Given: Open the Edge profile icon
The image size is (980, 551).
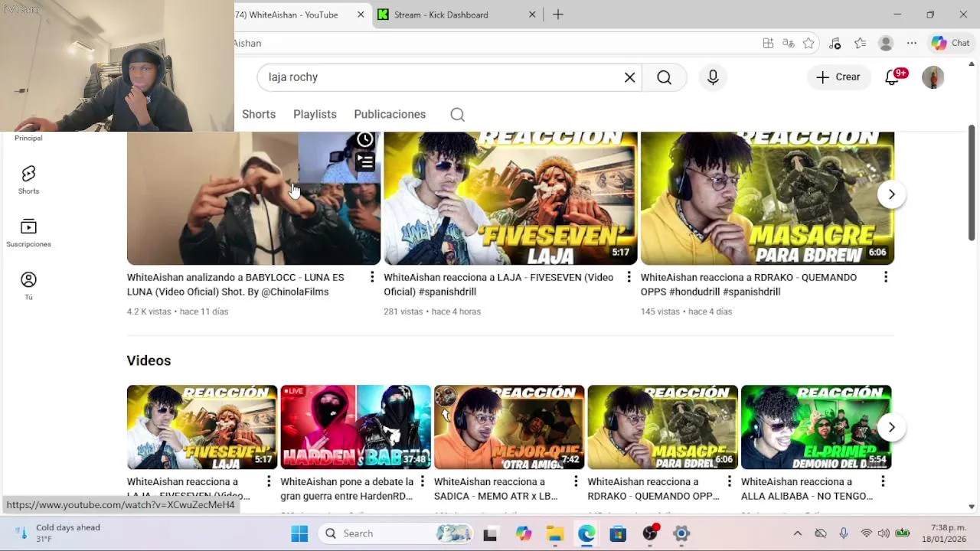Looking at the screenshot, I should [886, 44].
